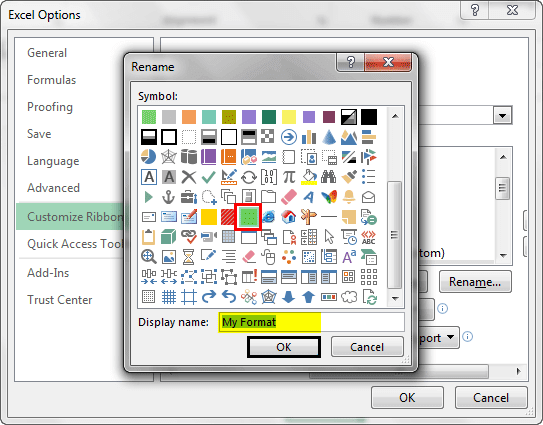Pick the dark green color square
This screenshot has height=425, width=543.
pos(268,117)
